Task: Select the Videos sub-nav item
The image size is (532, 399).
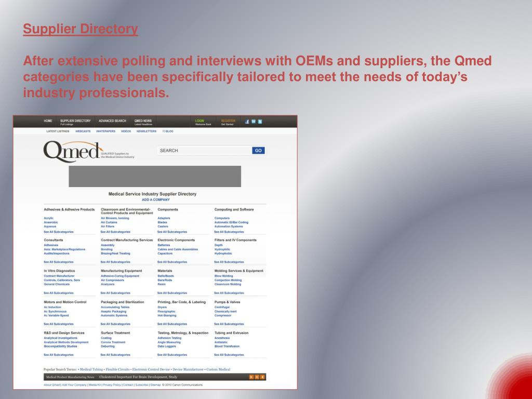Action: [x=126, y=131]
